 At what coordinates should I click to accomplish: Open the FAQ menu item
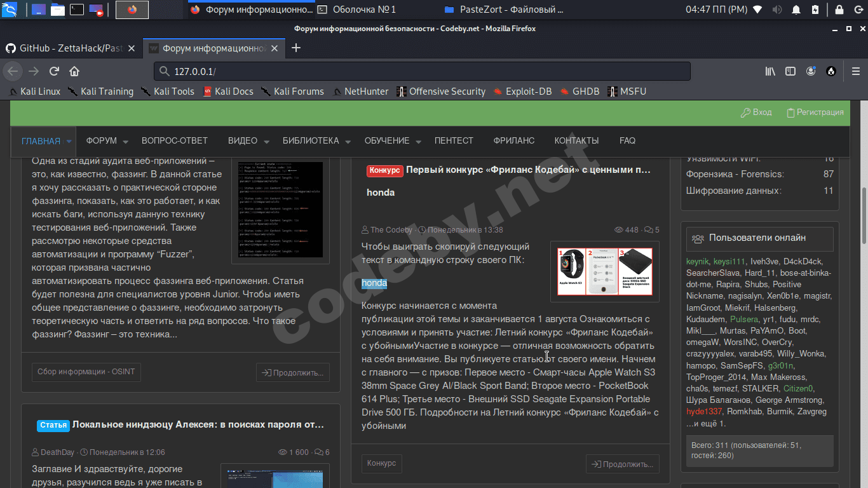(x=627, y=141)
